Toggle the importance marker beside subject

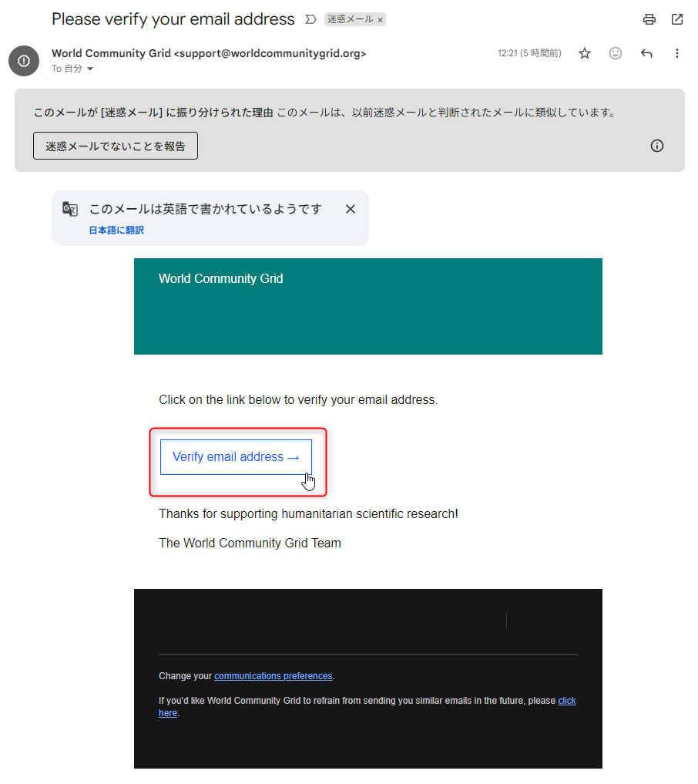pos(310,19)
